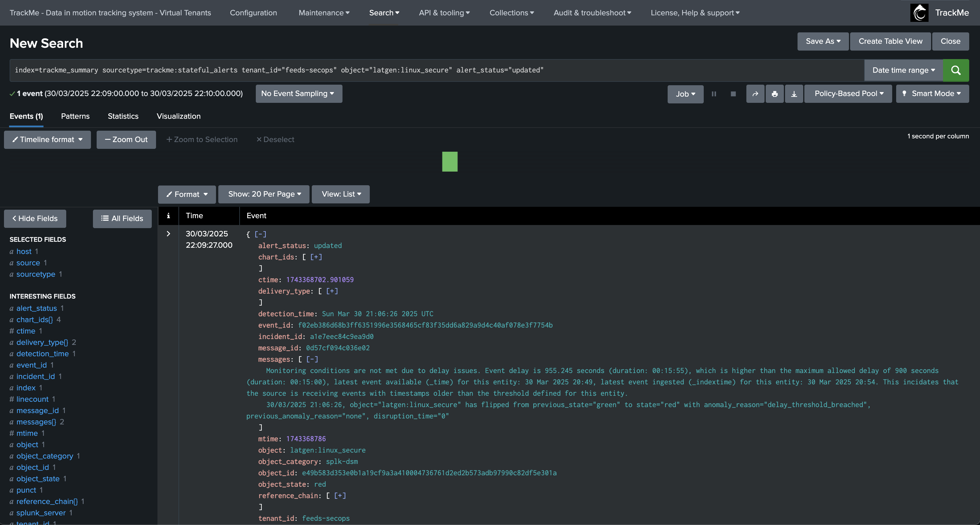980x525 pixels.
Task: Run the search with the magnifier button
Action: point(956,70)
